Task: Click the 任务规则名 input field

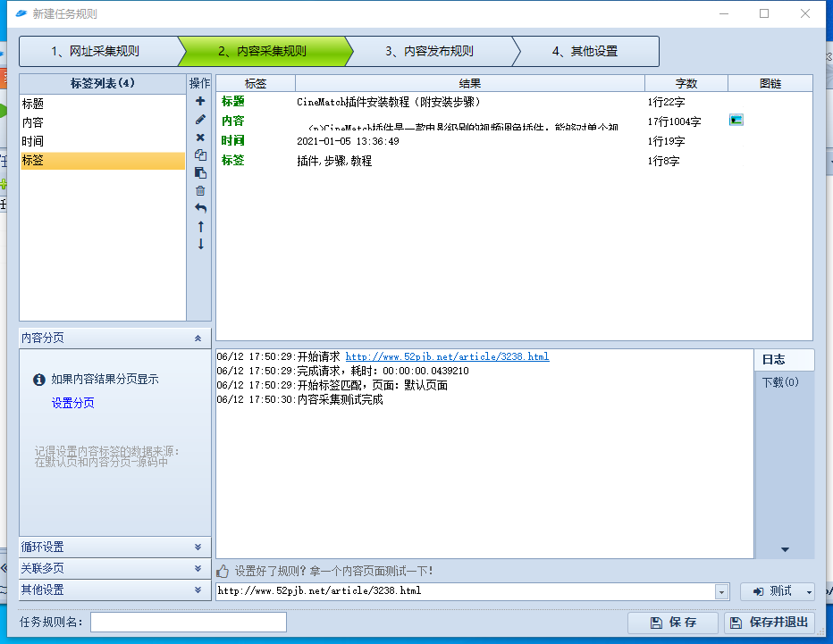Action: pos(188,622)
